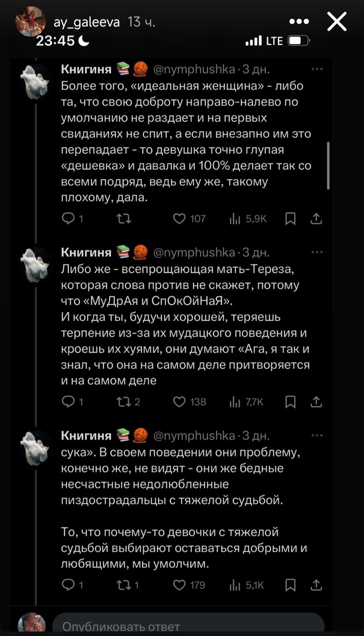
Task: Close the story with the X button
Action: pyautogui.click(x=337, y=22)
